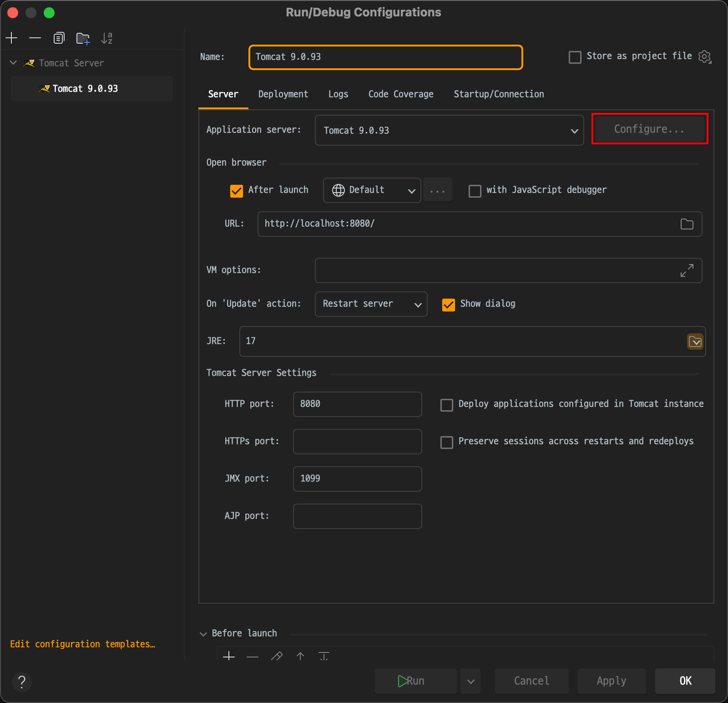
Task: Open On 'Update' action Restart server dropdown
Action: tap(371, 304)
